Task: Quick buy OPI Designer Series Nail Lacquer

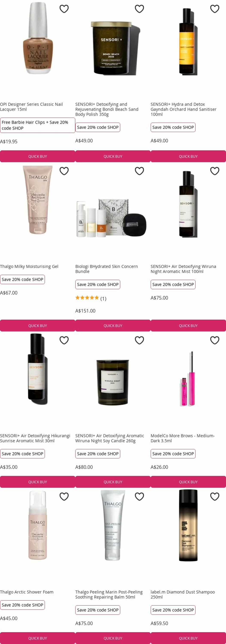Action: point(38,156)
